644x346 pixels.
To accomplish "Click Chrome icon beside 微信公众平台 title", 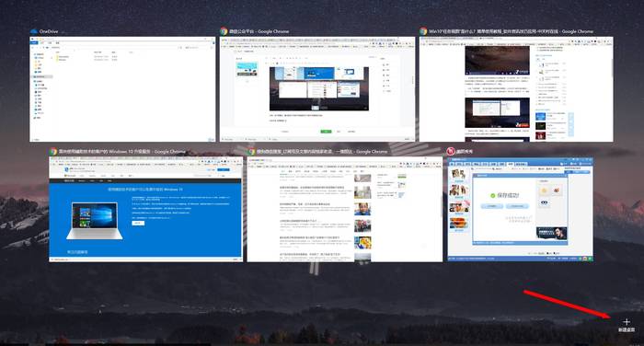I will [x=224, y=31].
